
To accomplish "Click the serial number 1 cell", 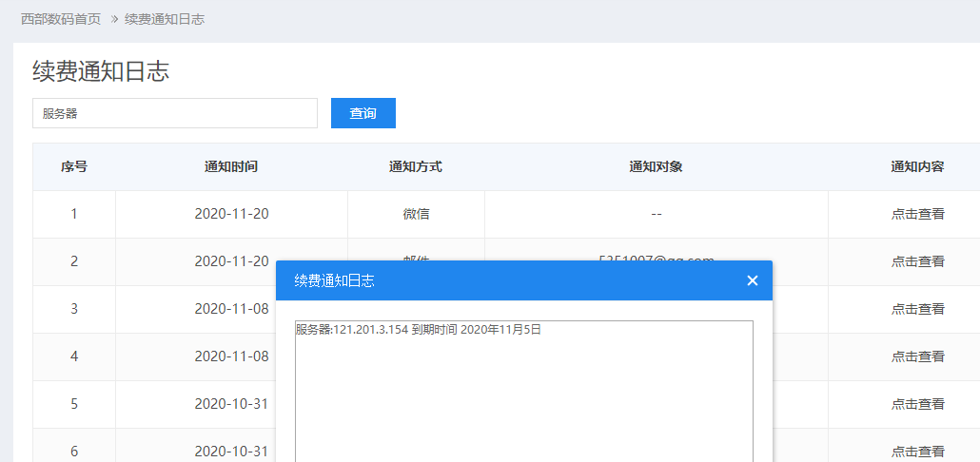I will tap(74, 214).
